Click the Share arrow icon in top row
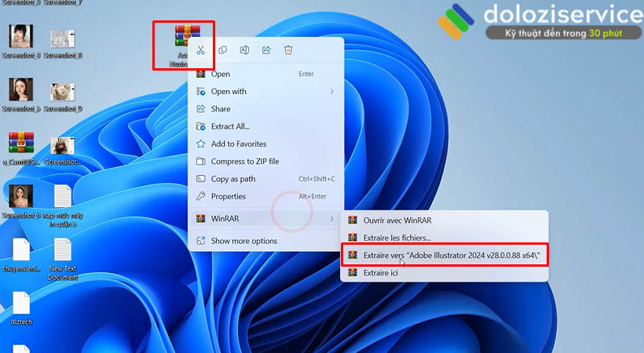This screenshot has width=644, height=353. coord(266,50)
